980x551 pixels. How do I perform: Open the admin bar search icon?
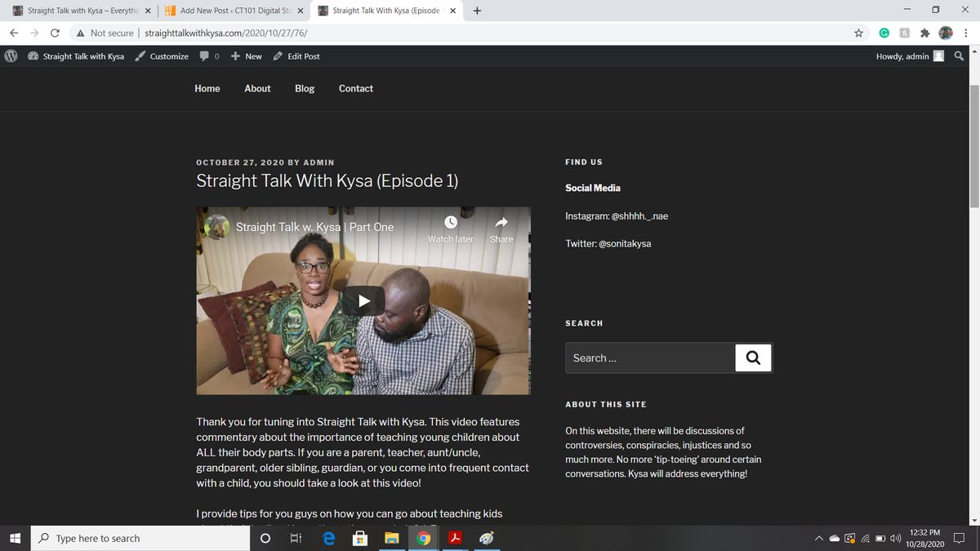point(958,56)
